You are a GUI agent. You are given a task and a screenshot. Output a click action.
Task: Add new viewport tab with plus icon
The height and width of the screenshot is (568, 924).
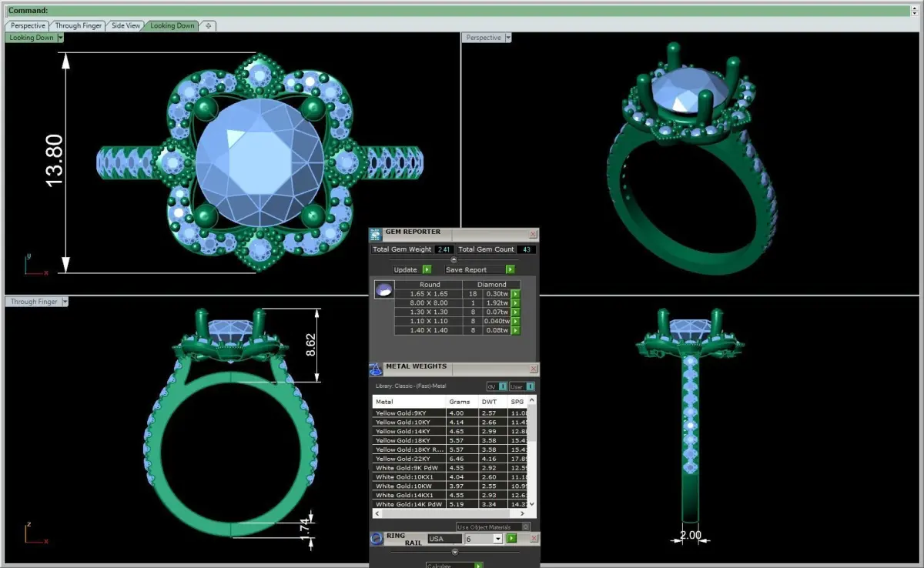coord(208,25)
